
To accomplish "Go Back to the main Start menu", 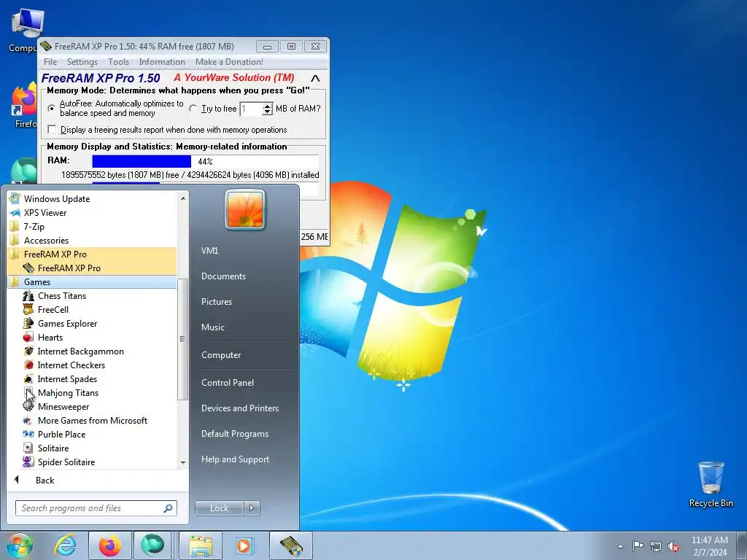I will click(44, 480).
